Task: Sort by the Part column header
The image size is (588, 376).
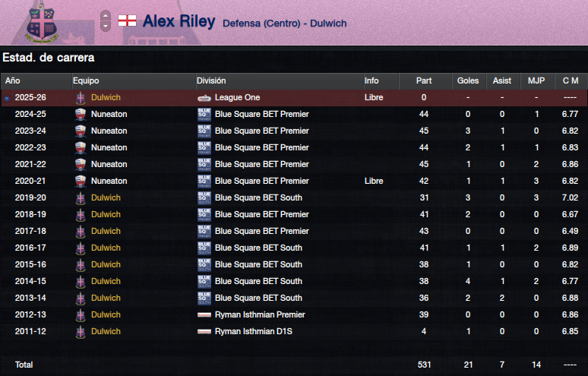Action: point(424,81)
